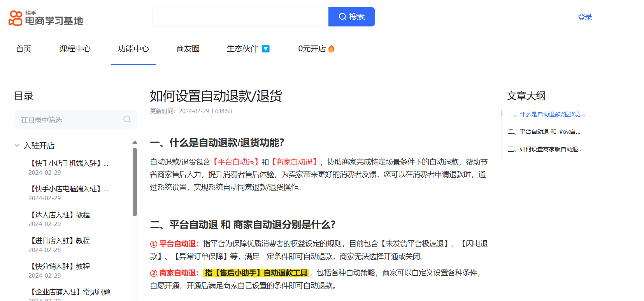Click highlighted text 指【售后小助手】自动退款工具
The width and height of the screenshot is (644, 301).
click(256, 273)
